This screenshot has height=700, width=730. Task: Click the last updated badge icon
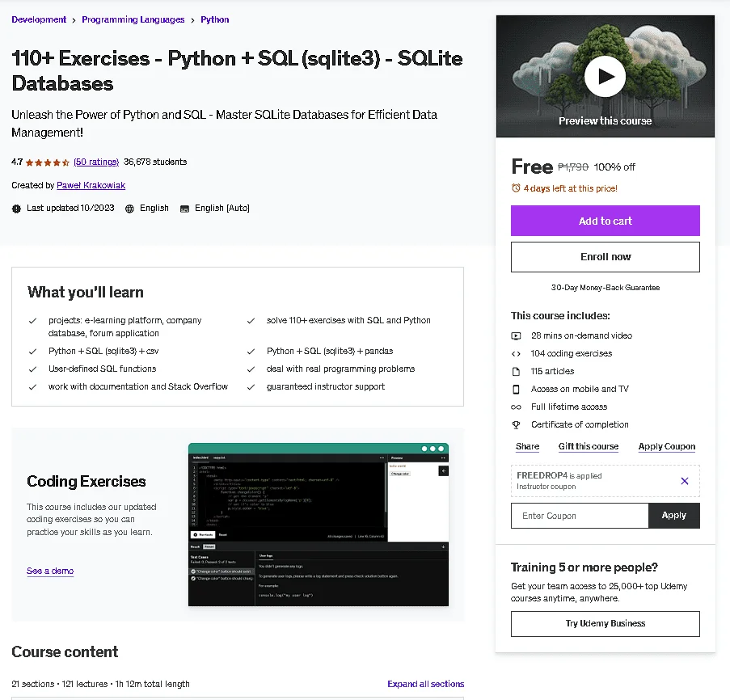coord(16,209)
